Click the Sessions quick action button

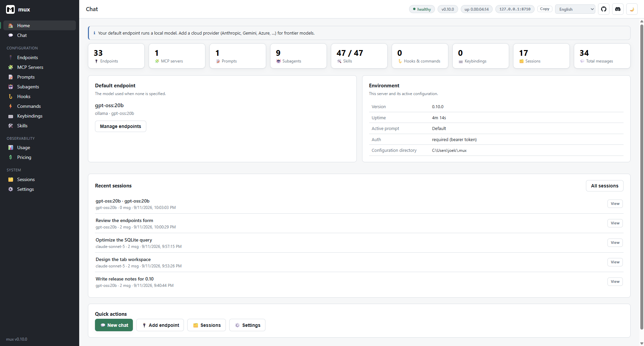pyautogui.click(x=206, y=325)
